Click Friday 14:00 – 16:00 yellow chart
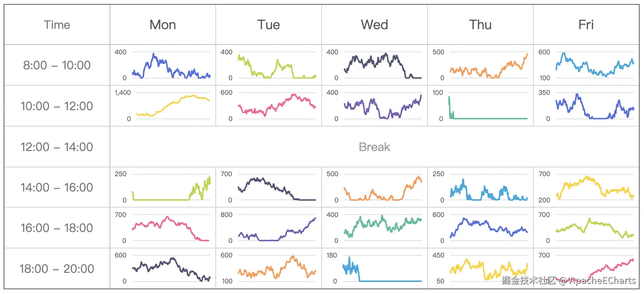644x294 pixels. 594,187
